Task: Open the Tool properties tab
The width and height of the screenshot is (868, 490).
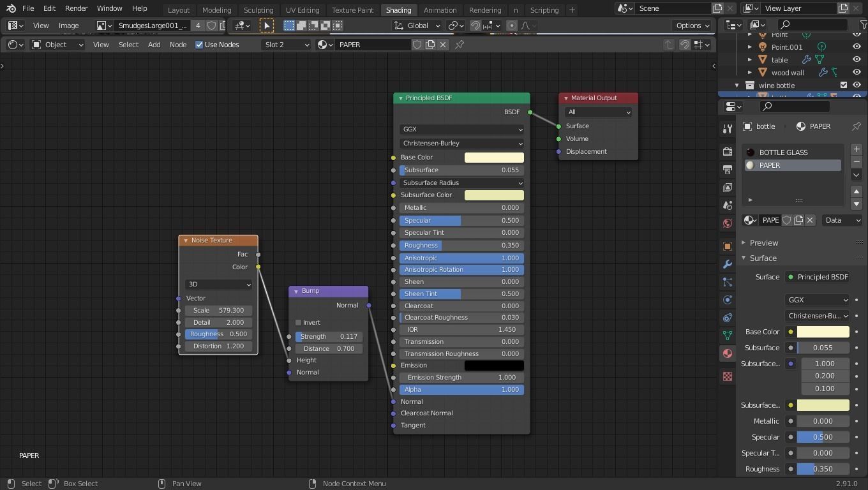Action: coord(728,129)
